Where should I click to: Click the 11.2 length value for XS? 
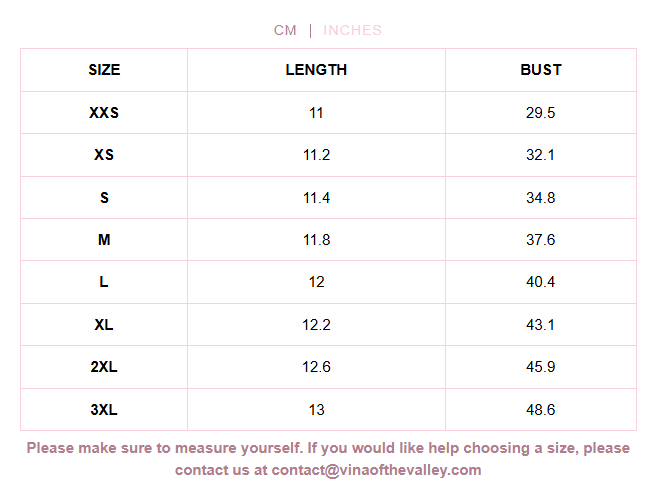[316, 155]
